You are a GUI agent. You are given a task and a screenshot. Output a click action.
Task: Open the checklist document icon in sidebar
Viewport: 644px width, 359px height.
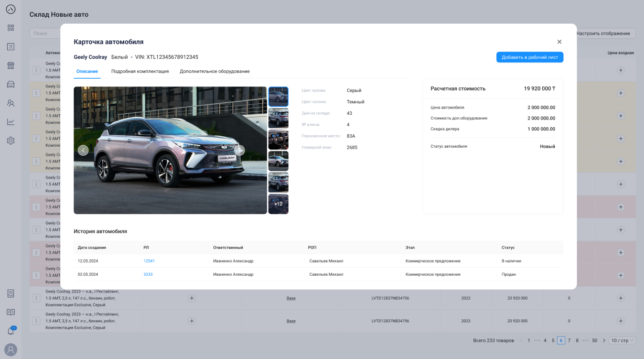pyautogui.click(x=10, y=293)
